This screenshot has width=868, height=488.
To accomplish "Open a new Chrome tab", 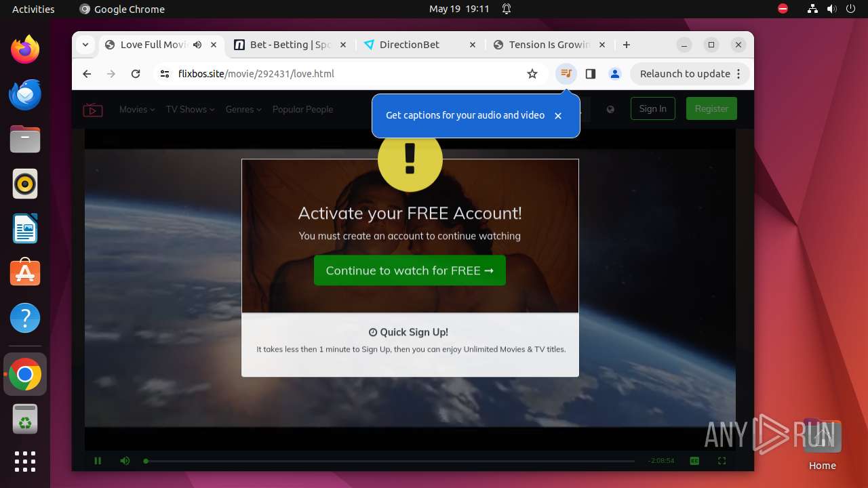I will pyautogui.click(x=627, y=45).
